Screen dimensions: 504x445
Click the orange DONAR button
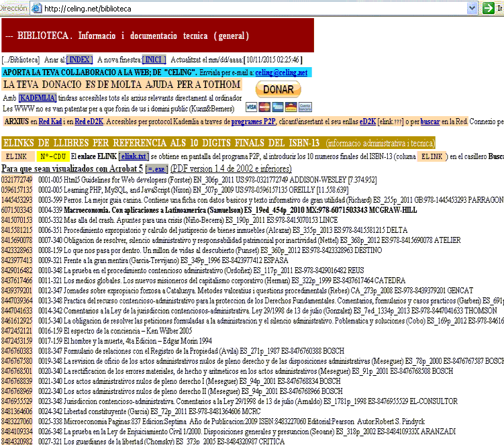[278, 89]
